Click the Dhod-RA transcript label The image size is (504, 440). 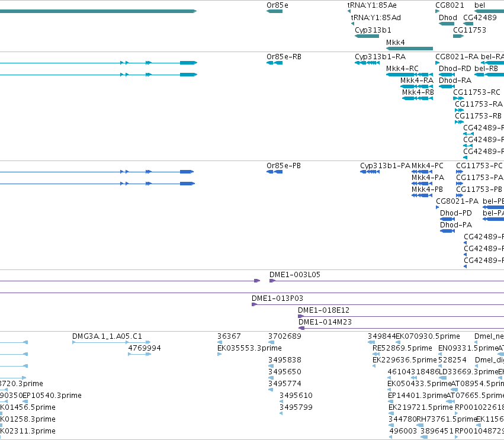[455, 81]
